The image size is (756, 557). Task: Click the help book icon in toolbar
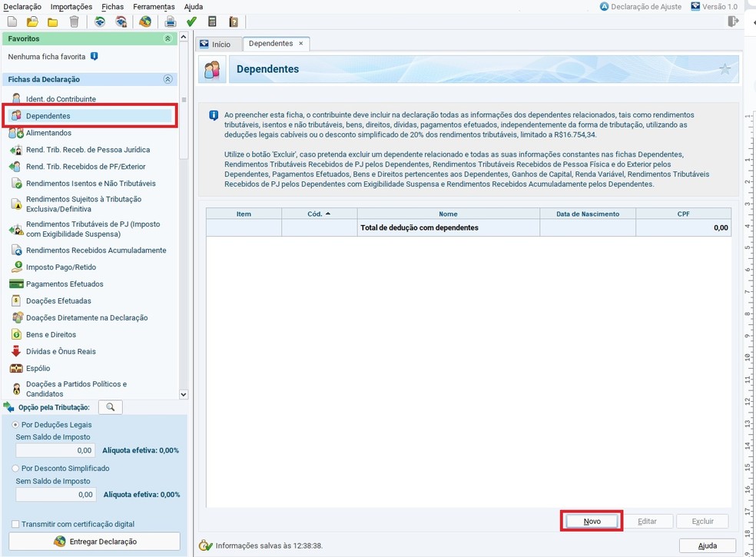click(x=234, y=22)
